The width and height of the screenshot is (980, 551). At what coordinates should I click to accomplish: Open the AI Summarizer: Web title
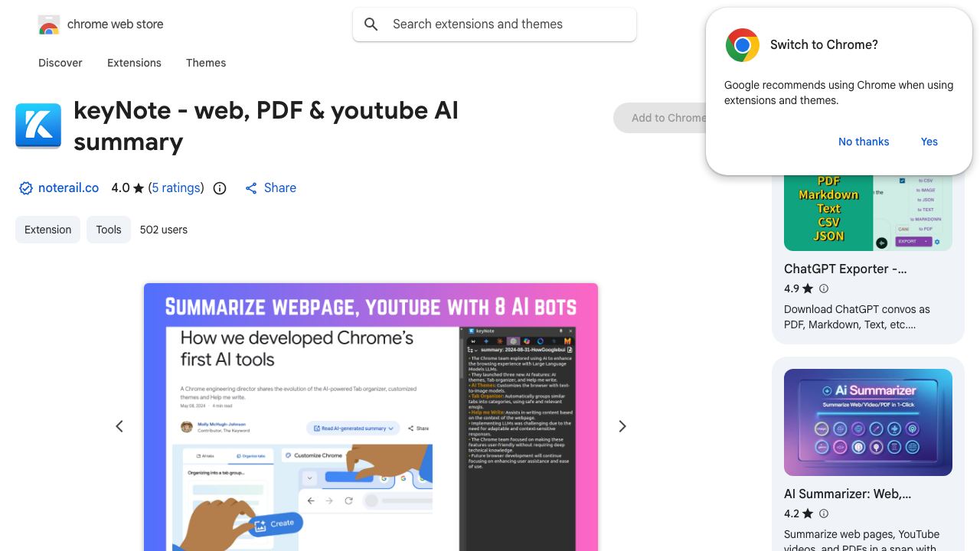tap(848, 494)
